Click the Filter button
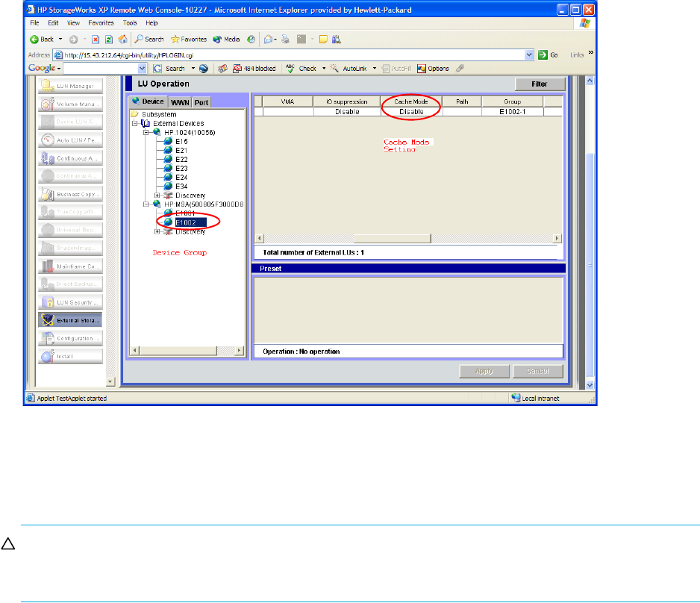700x603 pixels. (540, 84)
